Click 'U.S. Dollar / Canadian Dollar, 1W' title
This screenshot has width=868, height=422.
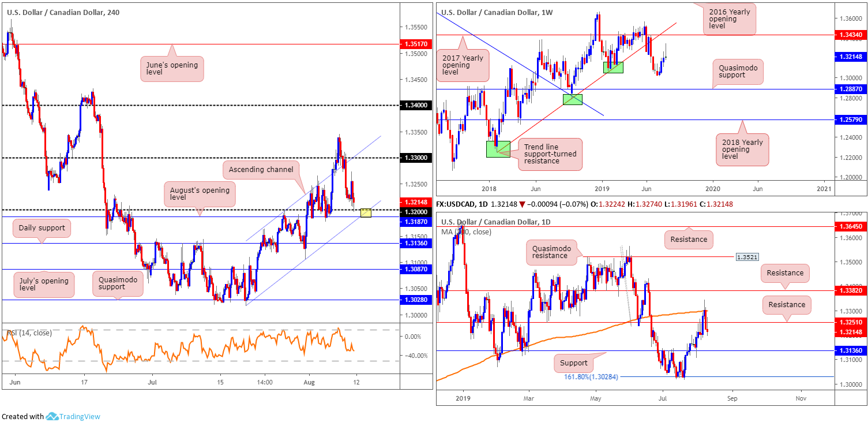coord(497,12)
